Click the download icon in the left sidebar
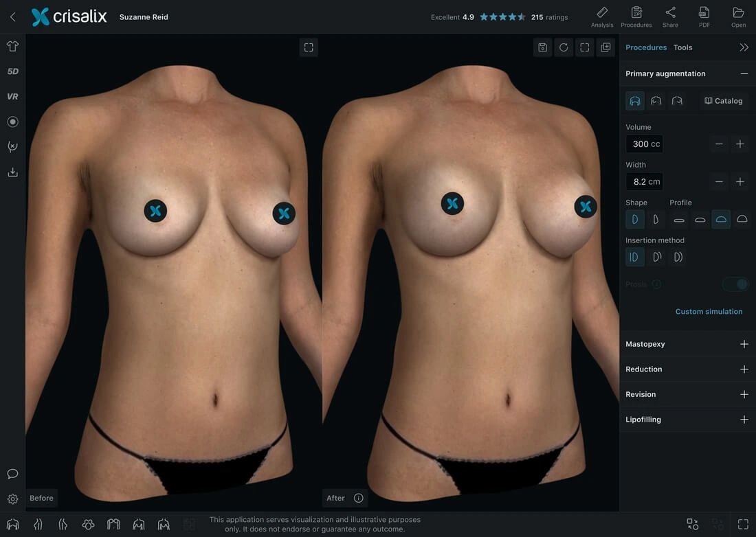Screen dimensions: 756x537 click(x=12, y=172)
